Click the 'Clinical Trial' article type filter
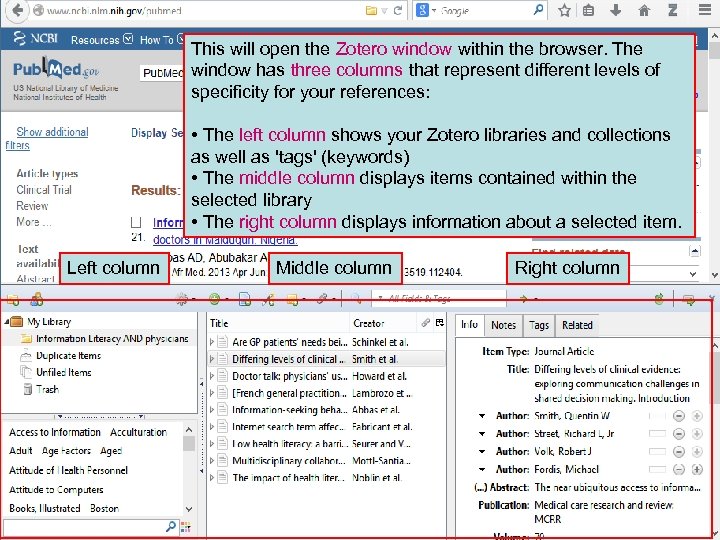Image resolution: width=720 pixels, height=540 pixels. [44, 190]
